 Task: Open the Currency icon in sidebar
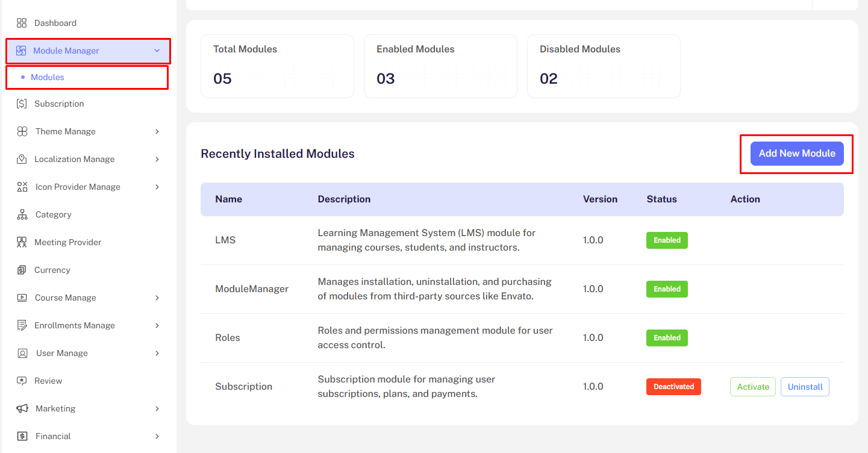click(22, 269)
